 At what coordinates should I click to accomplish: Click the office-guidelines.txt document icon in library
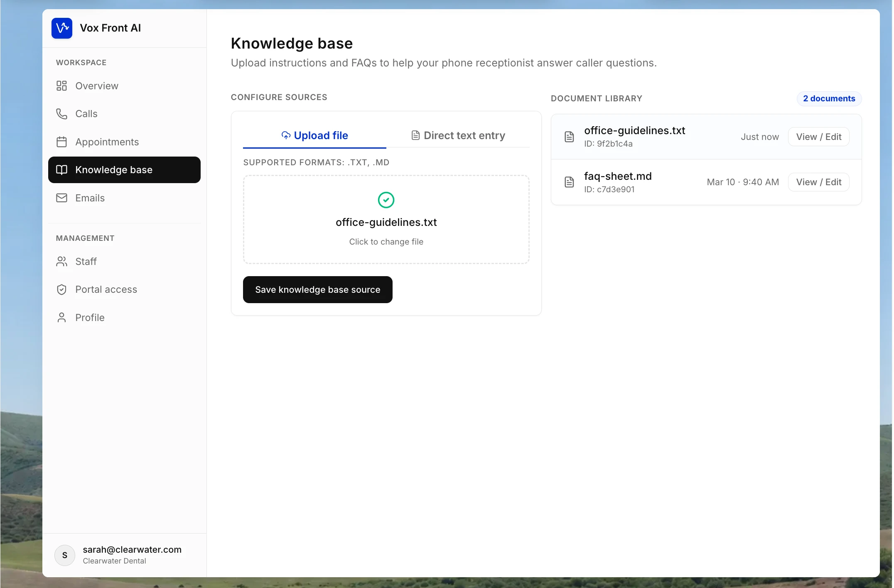[569, 137]
